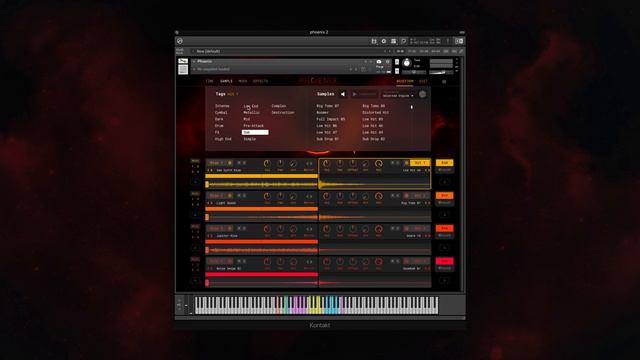Open the New (default) multi rack dropdown
The width and height of the screenshot is (640, 360).
pyautogui.click(x=290, y=51)
